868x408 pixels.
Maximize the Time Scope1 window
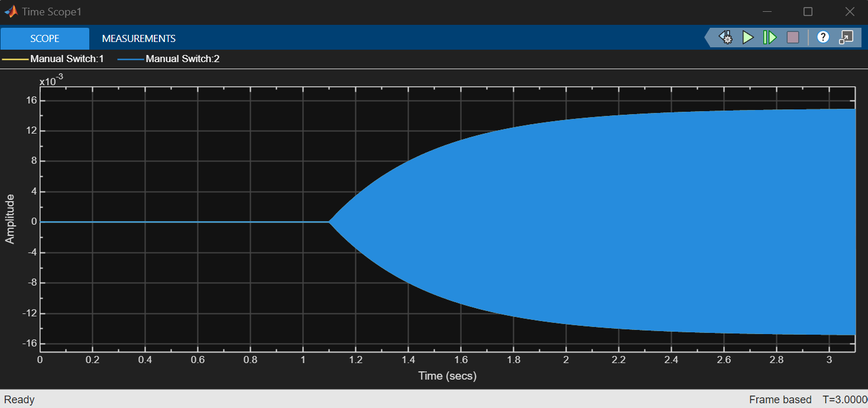[808, 12]
